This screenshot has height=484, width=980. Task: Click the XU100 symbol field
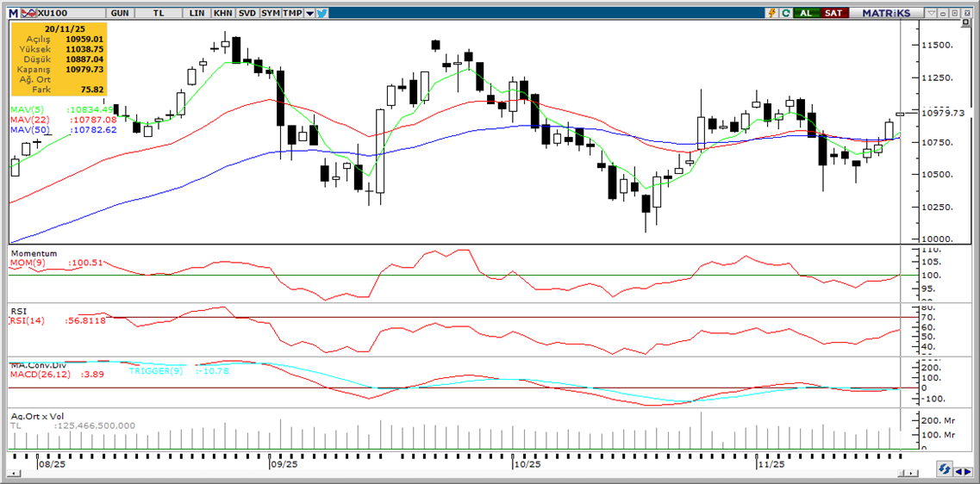point(57,13)
